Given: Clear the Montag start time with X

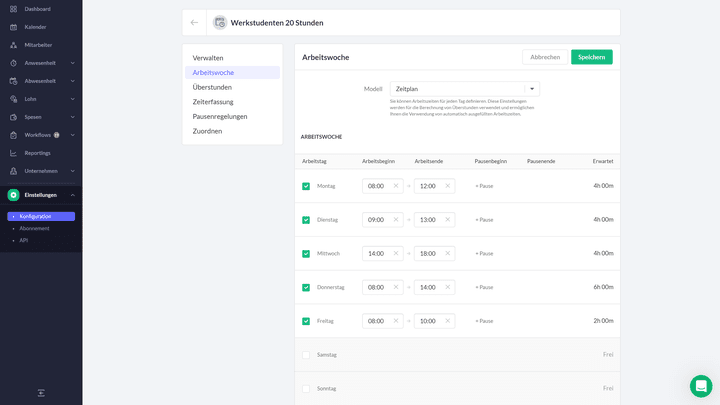Looking at the screenshot, I should tap(395, 186).
